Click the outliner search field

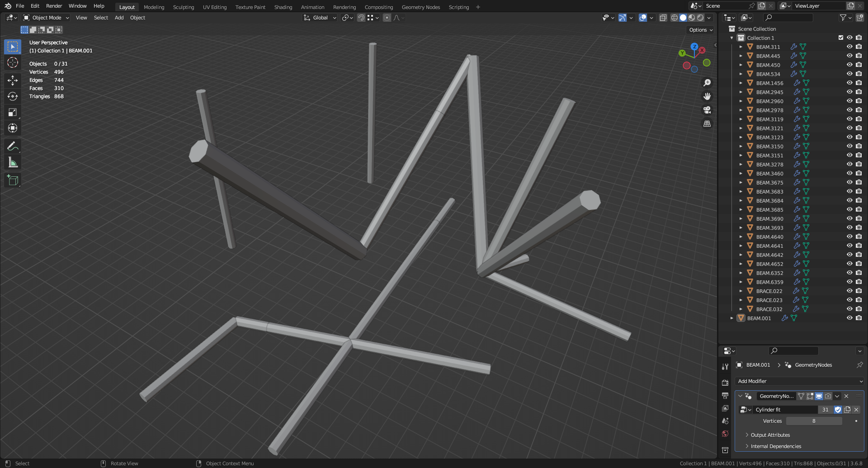[788, 18]
